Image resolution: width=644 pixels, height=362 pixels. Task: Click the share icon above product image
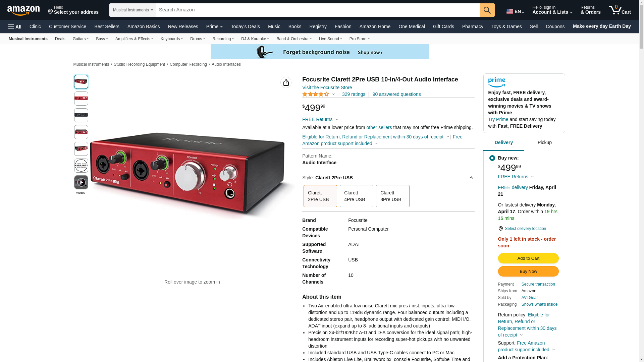pyautogui.click(x=286, y=82)
